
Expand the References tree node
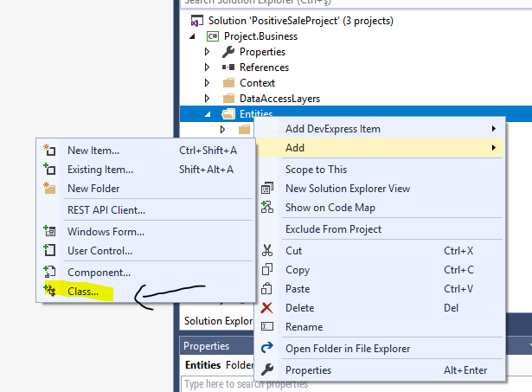207,67
